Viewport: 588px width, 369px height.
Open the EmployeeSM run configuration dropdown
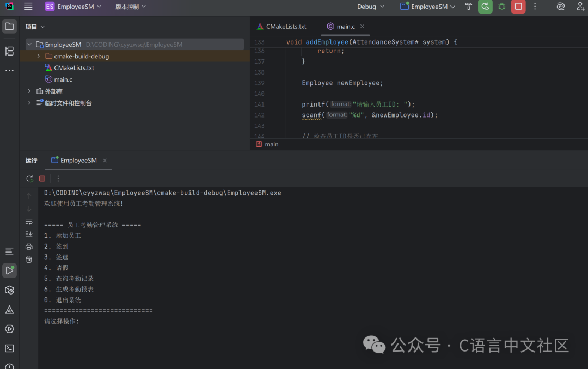pos(428,7)
